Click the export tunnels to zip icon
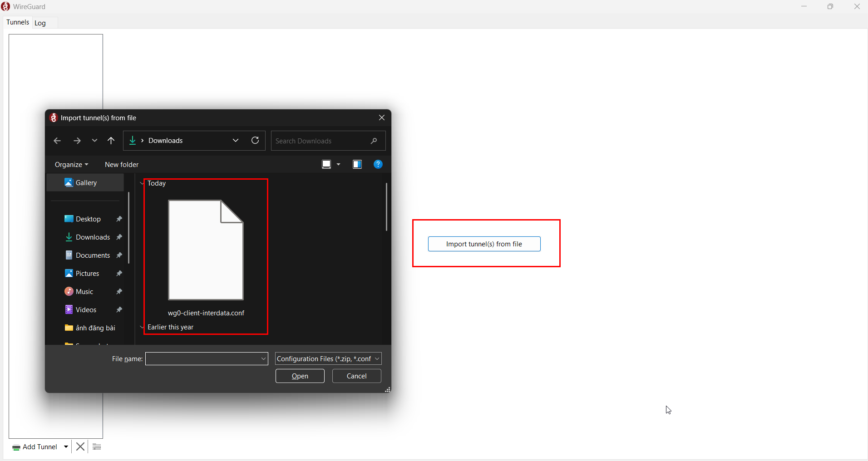 [x=97, y=447]
